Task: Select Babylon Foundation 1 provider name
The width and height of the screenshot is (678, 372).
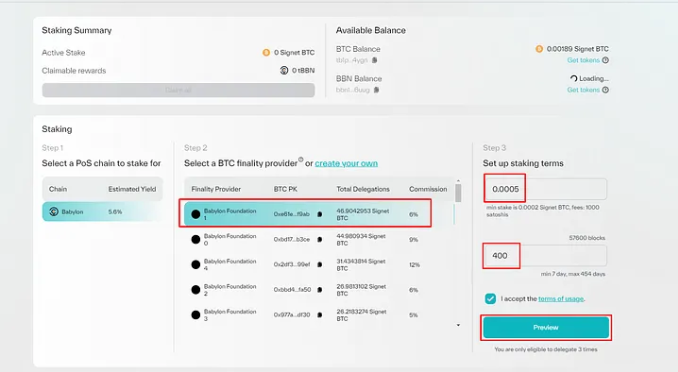Action: pyautogui.click(x=230, y=214)
